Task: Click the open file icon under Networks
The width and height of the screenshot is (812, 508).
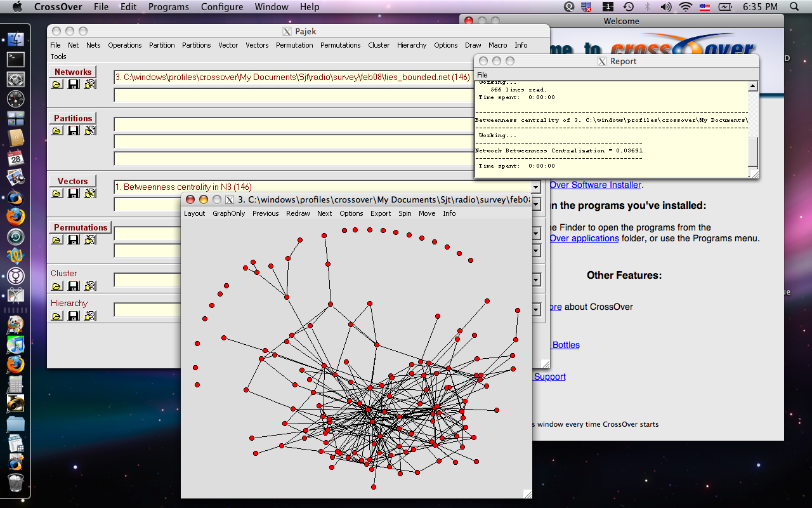Action: pyautogui.click(x=57, y=84)
